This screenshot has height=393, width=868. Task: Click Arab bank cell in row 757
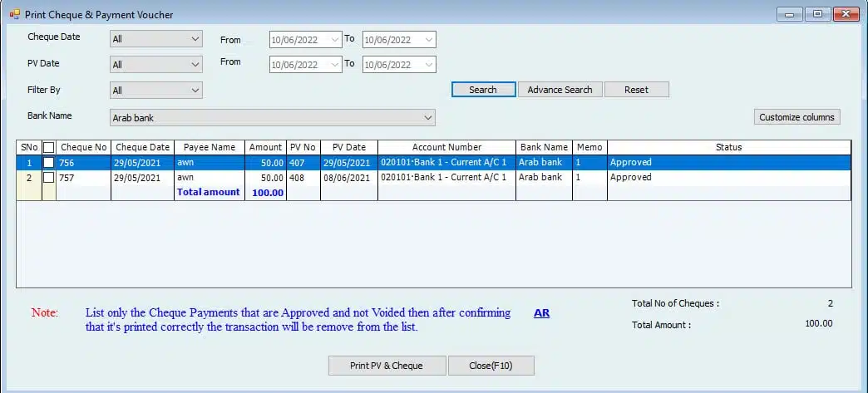point(544,178)
